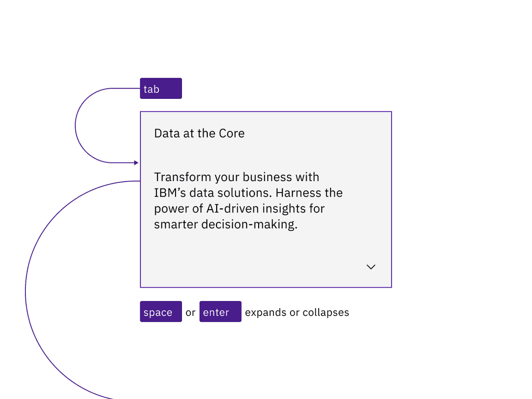The image size is (532, 399).
Task: Click the purple focus border of the card
Action: coord(266,111)
